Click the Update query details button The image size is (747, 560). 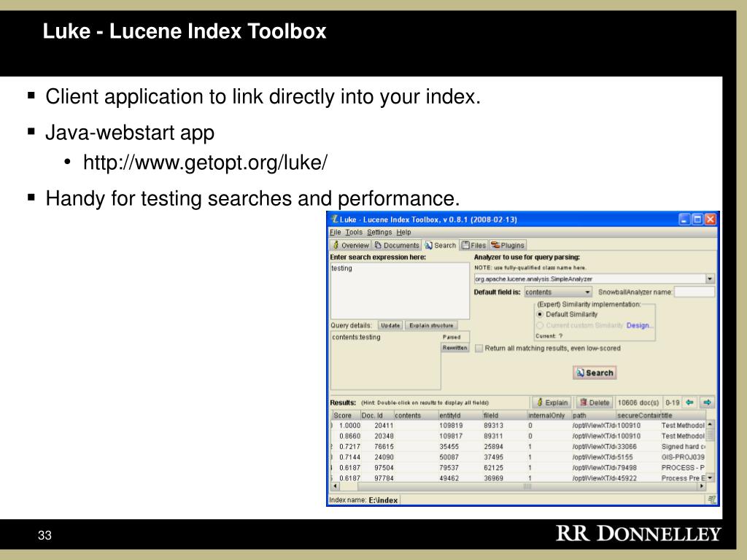[390, 325]
